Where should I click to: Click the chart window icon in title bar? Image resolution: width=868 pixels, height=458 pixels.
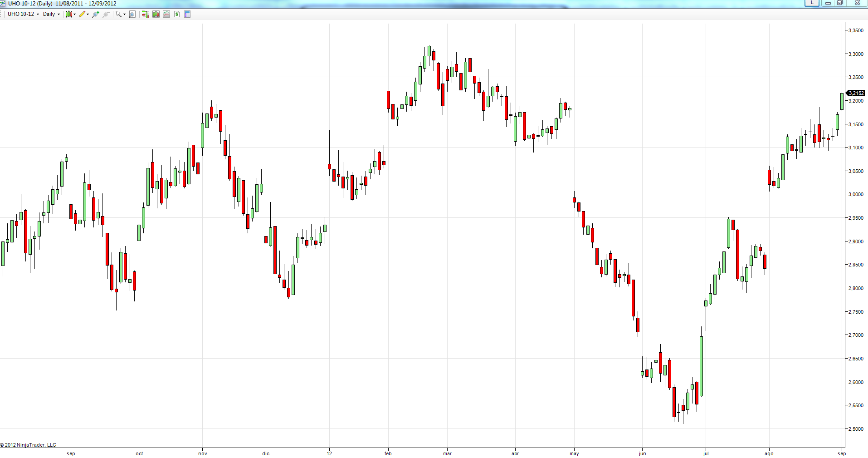coord(3,3)
